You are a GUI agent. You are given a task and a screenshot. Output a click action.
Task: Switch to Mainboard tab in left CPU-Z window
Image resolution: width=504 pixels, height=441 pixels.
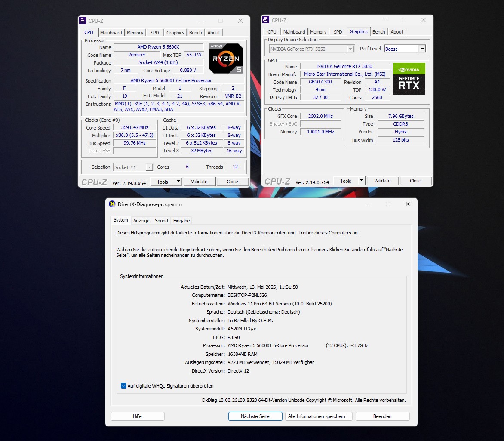[x=111, y=33]
